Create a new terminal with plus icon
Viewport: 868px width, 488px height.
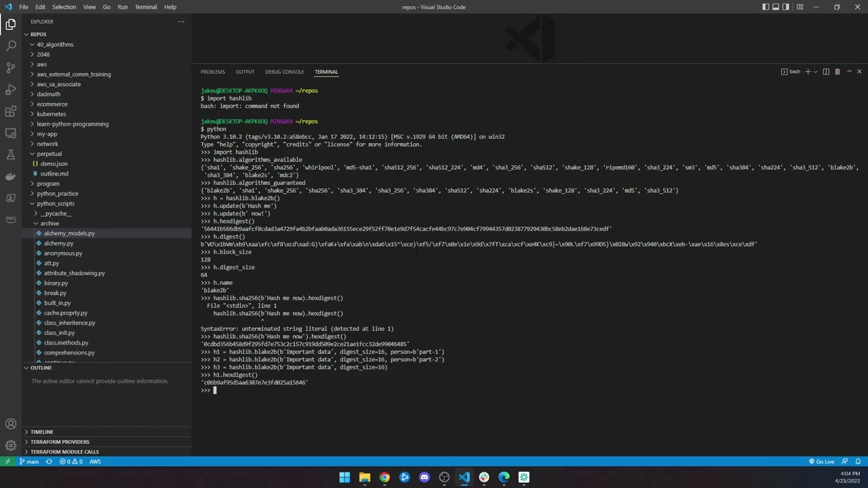pos(808,72)
